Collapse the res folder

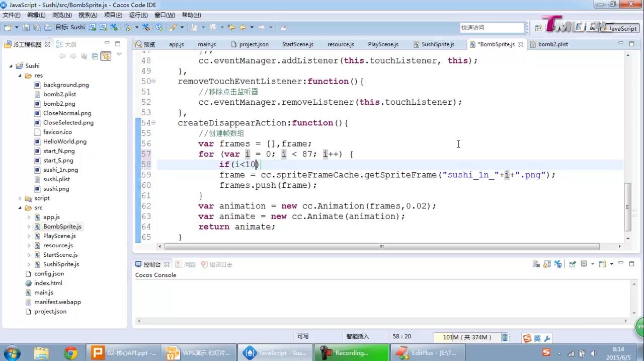point(20,76)
